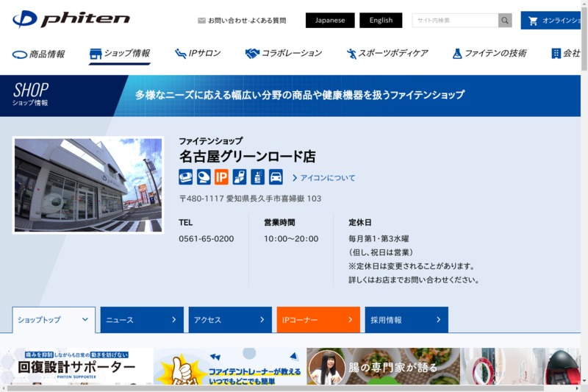
Task: Click the shop storefront photo
Action: coord(88,185)
